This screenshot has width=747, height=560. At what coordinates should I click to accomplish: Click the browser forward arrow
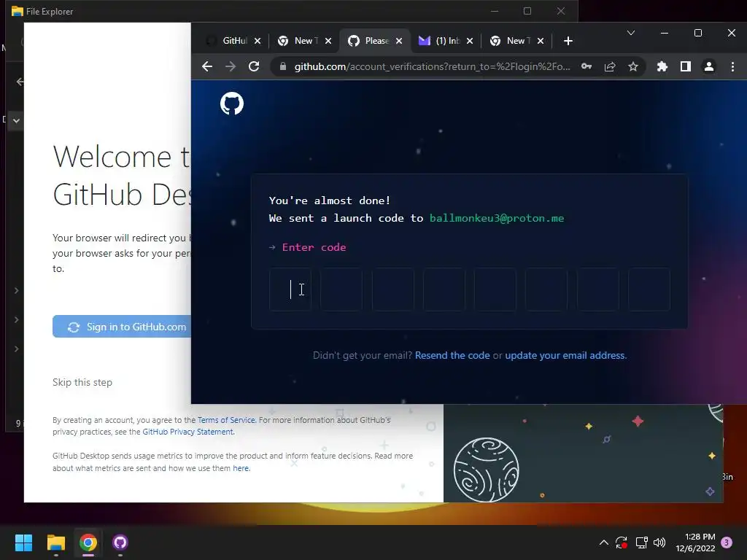pos(231,66)
